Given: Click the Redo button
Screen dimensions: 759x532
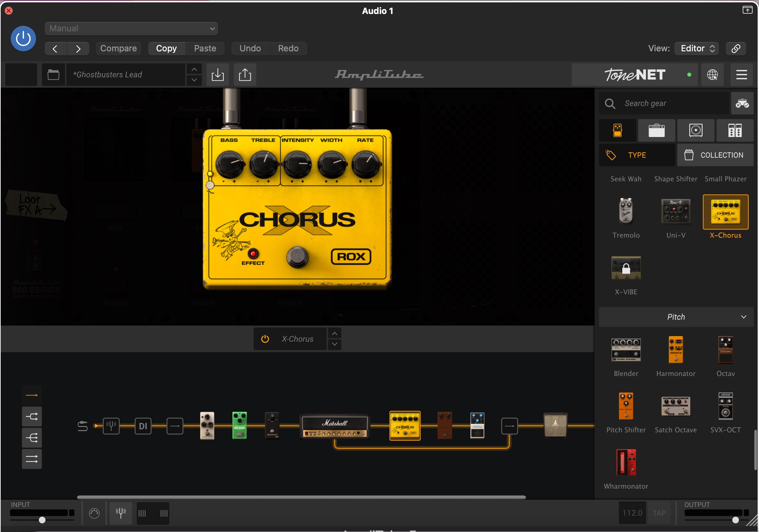Looking at the screenshot, I should (x=288, y=49).
